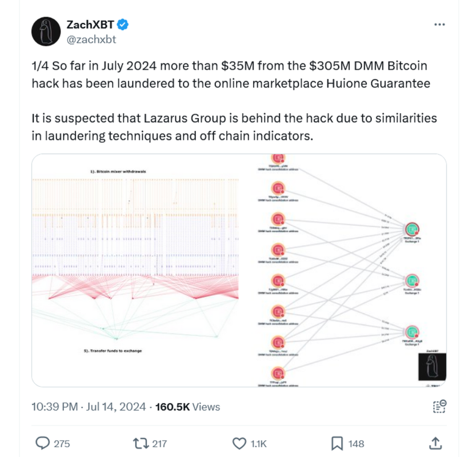This screenshot has height=457, width=476.
Task: Click the 148 bookmarks count
Action: pos(356,444)
